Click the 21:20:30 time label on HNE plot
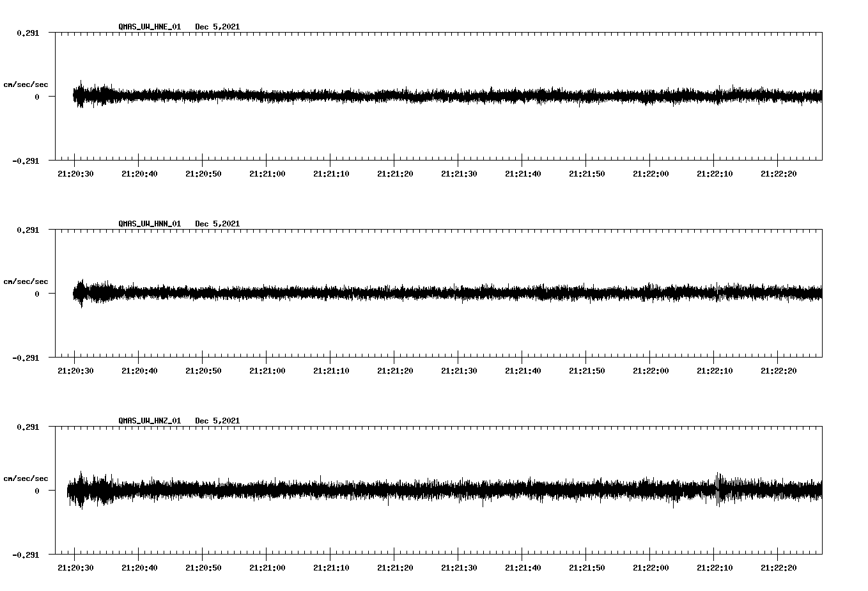The width and height of the screenshot is (868, 591). 75,174
